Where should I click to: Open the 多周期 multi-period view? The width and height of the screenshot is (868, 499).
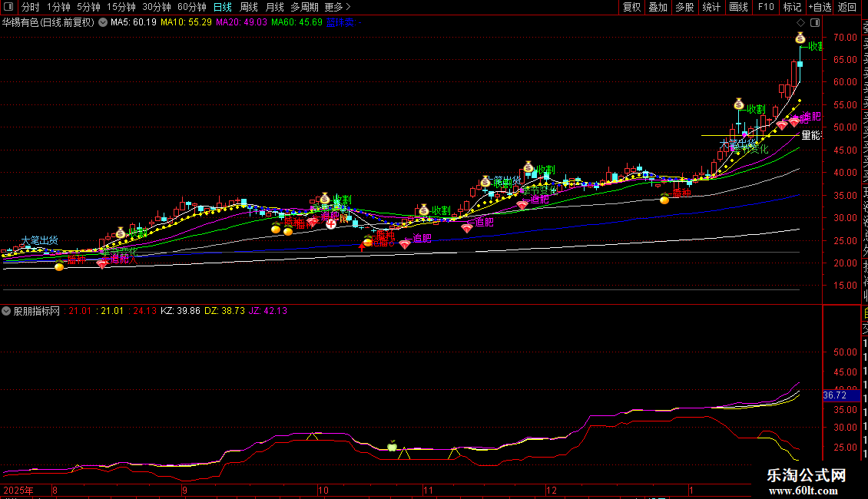click(304, 7)
